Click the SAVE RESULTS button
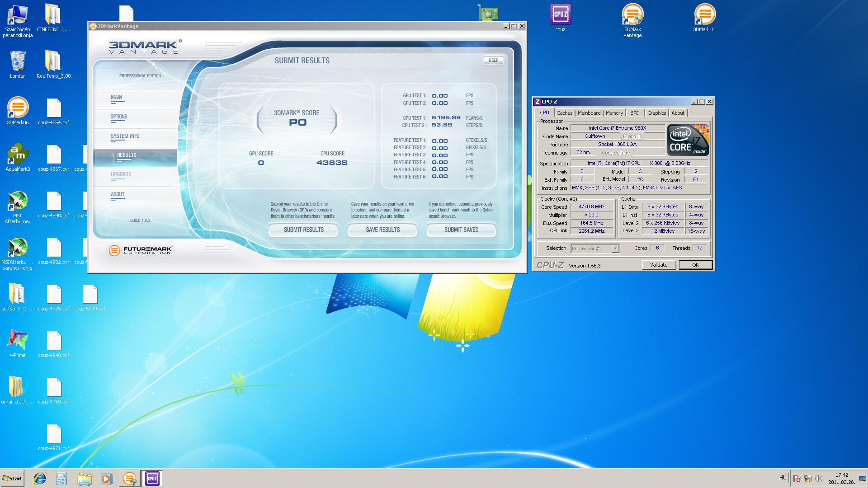 382,230
